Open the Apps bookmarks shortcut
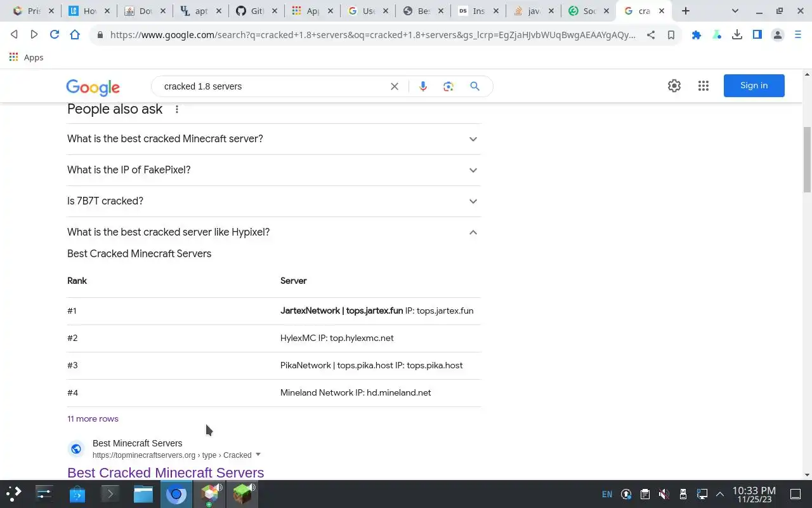 26,57
